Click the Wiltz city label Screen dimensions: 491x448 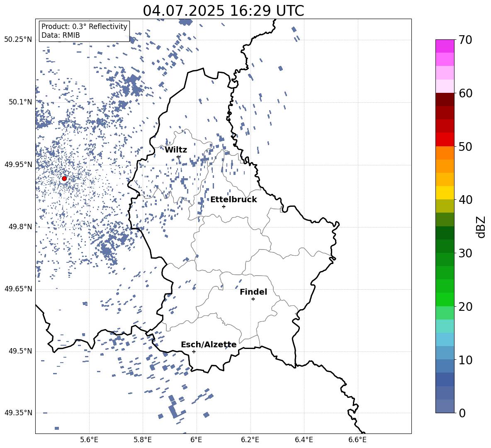pos(176,150)
